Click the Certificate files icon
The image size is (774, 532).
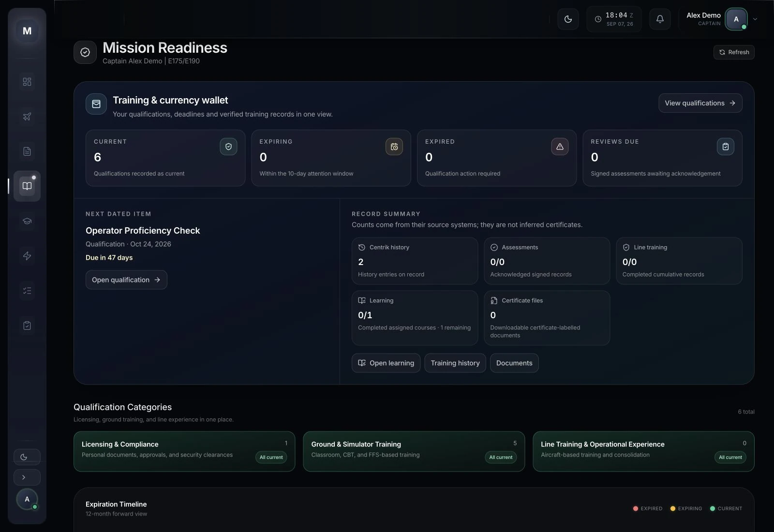[494, 300]
